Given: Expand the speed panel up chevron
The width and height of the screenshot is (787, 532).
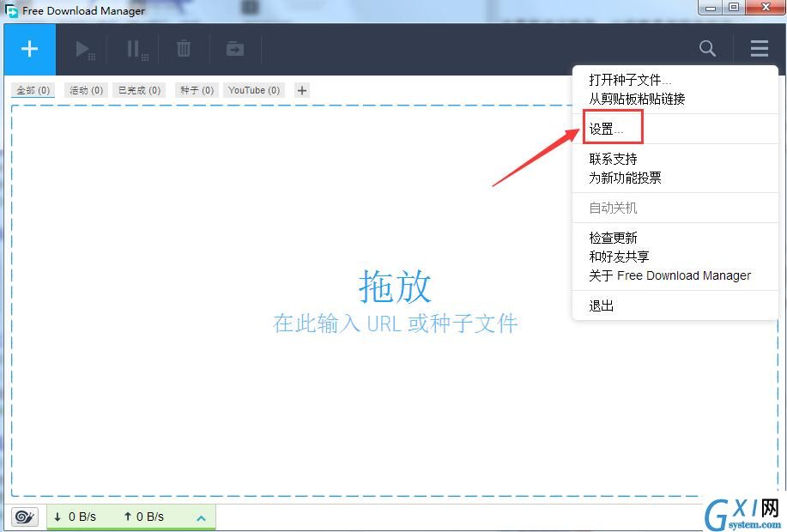Looking at the screenshot, I should pos(202,518).
